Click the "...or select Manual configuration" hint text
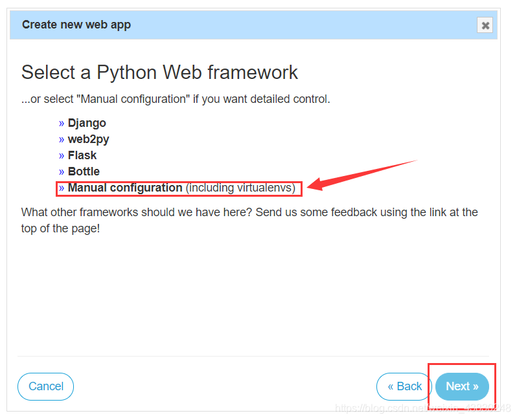 pos(176,99)
